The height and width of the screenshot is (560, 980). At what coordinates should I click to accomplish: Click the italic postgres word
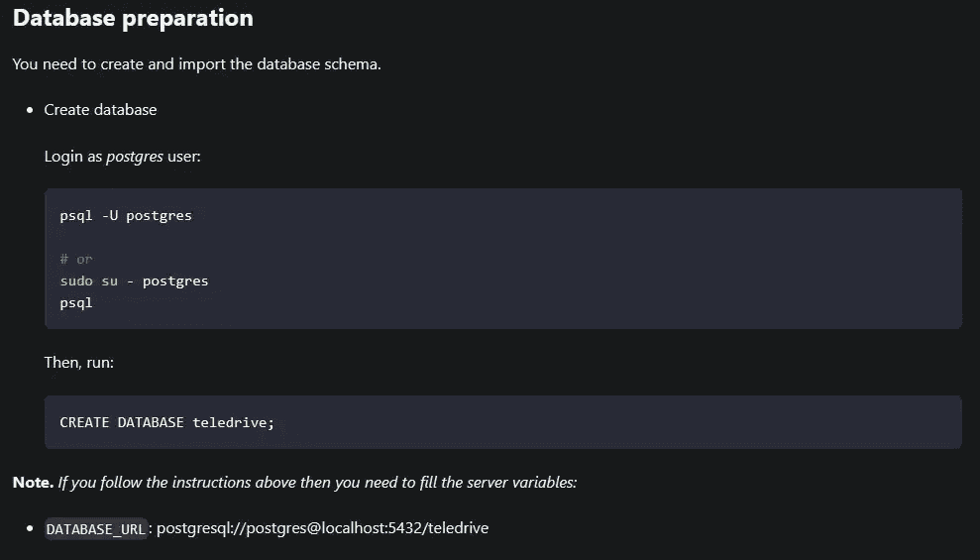135,157
